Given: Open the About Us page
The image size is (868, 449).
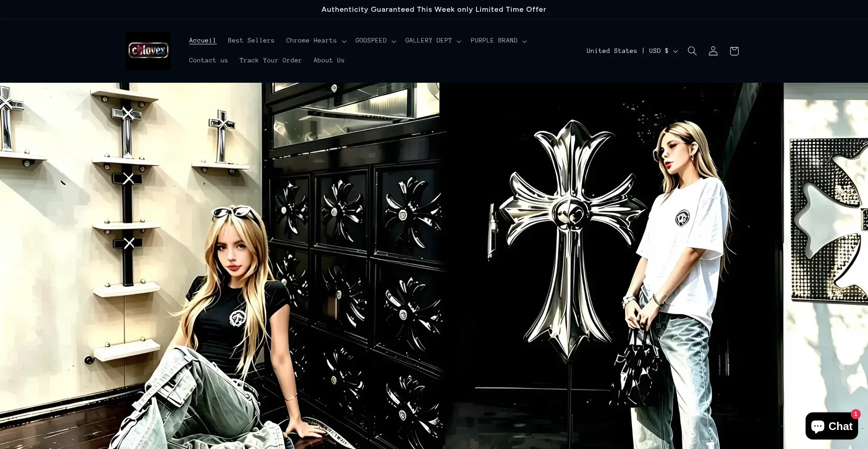Looking at the screenshot, I should pos(329,61).
